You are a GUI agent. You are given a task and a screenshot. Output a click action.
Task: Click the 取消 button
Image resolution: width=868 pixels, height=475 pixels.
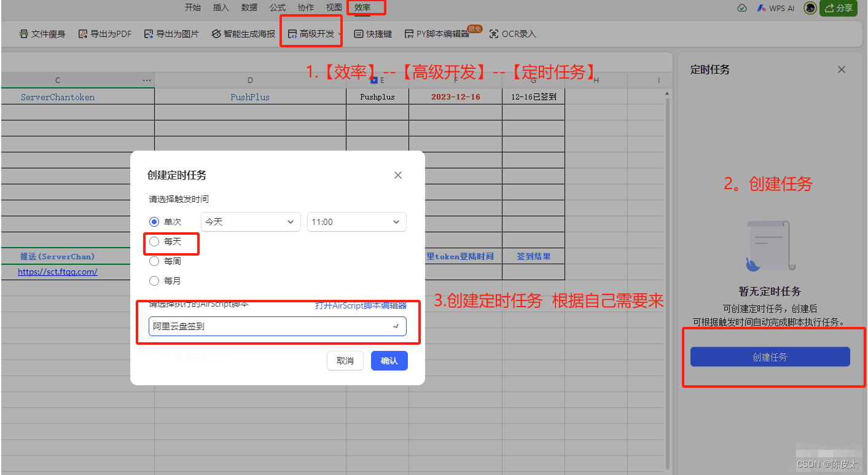pos(345,361)
